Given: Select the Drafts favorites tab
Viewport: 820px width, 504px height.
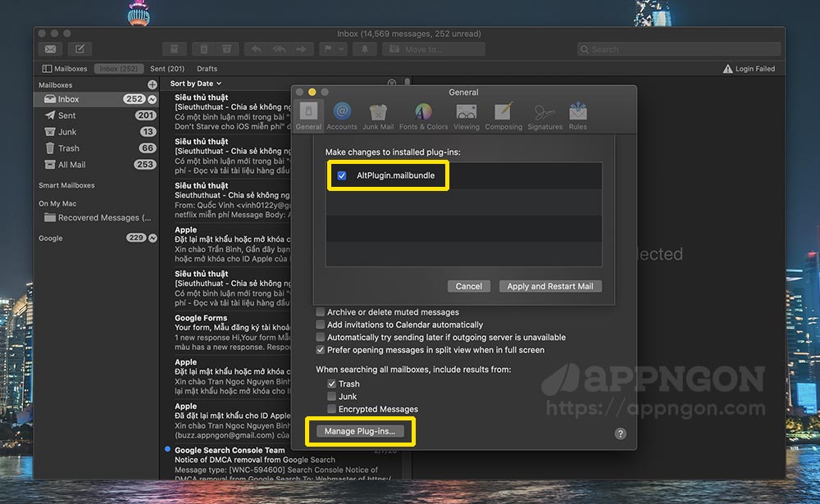Looking at the screenshot, I should (x=207, y=69).
